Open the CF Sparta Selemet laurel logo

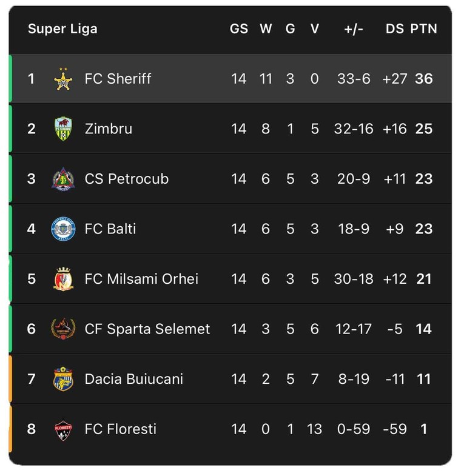[x=63, y=329]
